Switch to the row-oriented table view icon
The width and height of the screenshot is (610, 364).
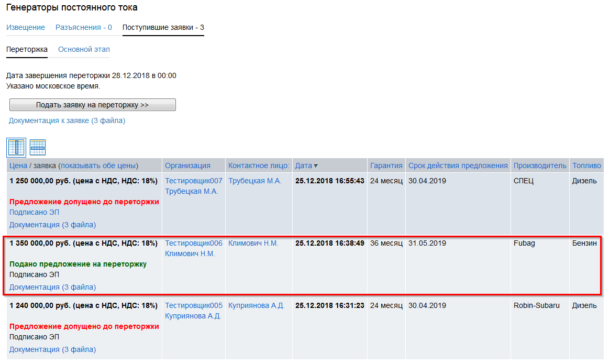[x=38, y=148]
